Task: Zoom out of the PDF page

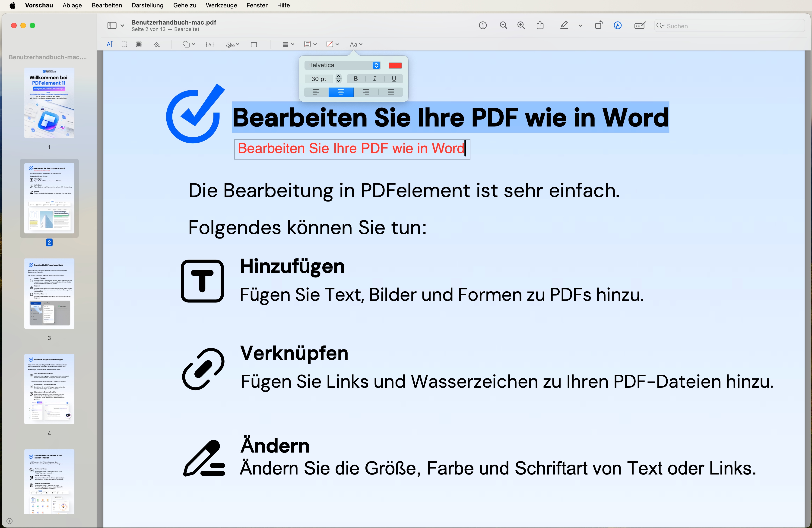Action: click(x=503, y=25)
